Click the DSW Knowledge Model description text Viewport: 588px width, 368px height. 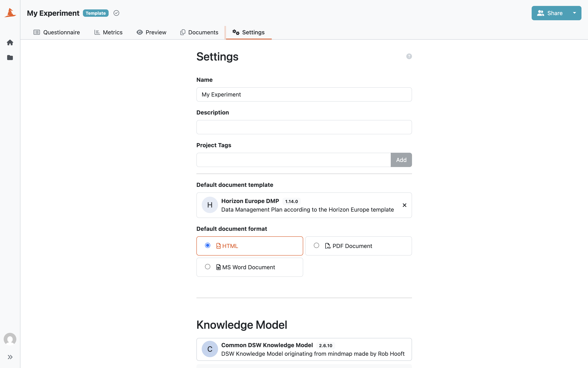[313, 354]
